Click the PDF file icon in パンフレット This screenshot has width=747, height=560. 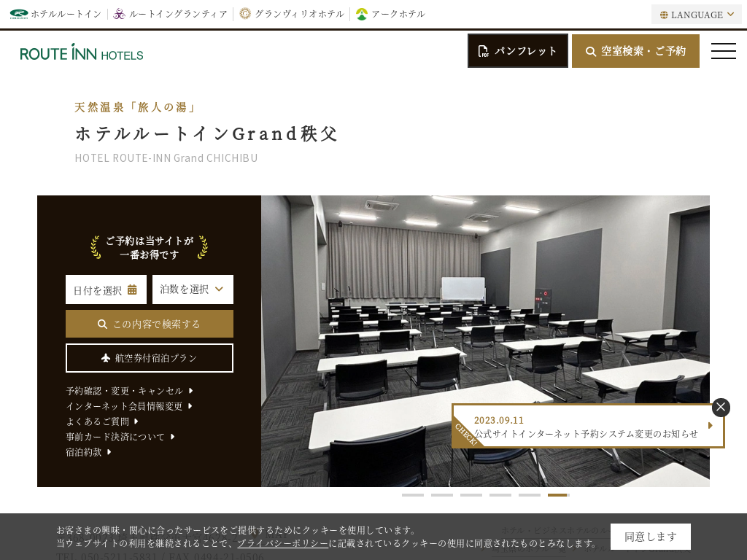tap(484, 51)
